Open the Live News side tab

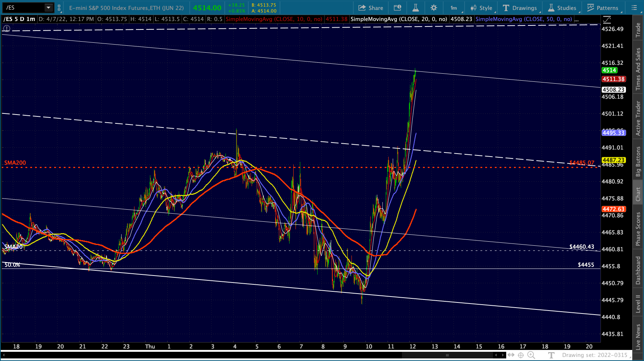638,337
